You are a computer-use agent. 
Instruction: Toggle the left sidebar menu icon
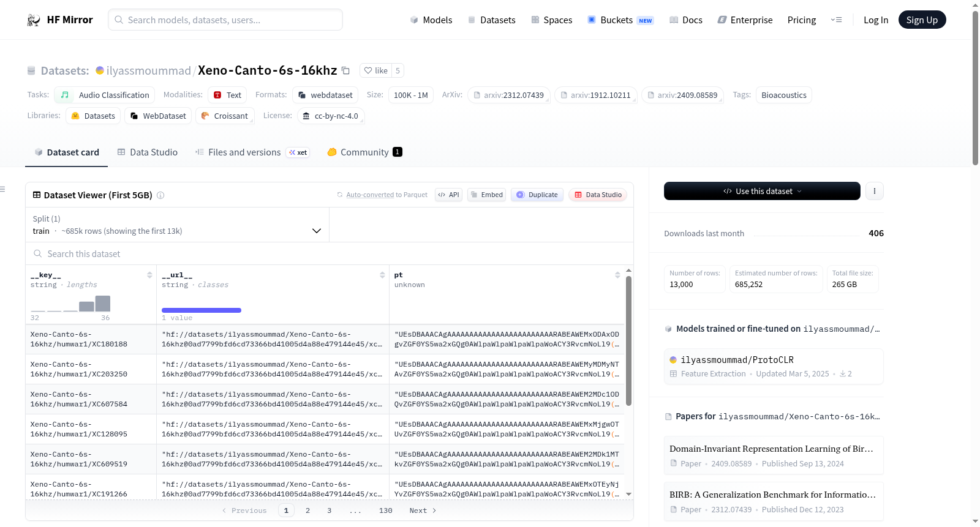pos(2,189)
